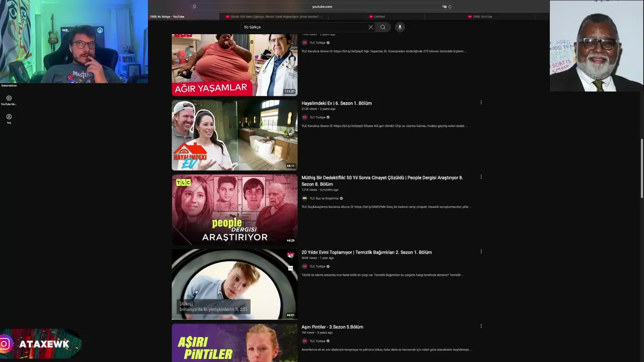This screenshot has height=362, width=644.
Task: Clear the YouTube search box with X
Action: pos(371,27)
